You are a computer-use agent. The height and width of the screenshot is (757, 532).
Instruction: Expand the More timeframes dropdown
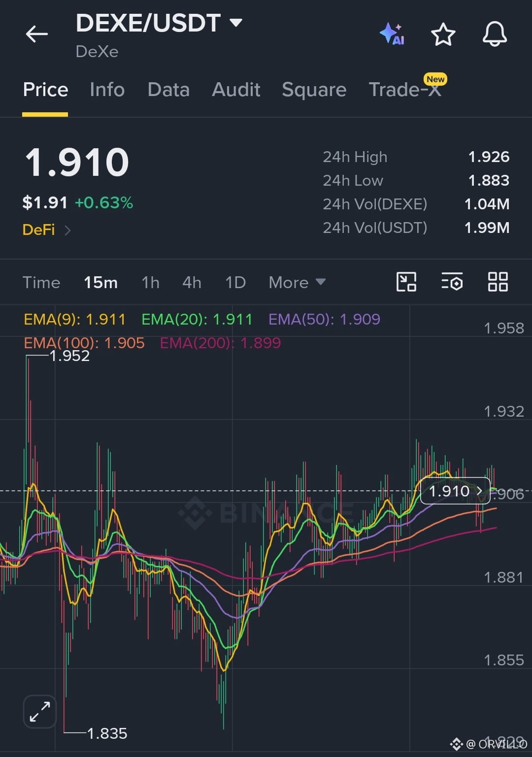pos(297,282)
